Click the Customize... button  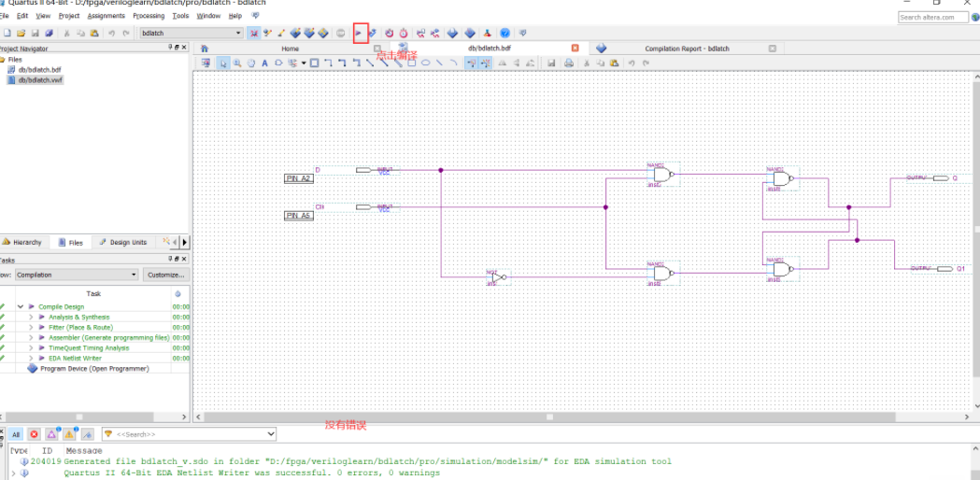point(166,275)
